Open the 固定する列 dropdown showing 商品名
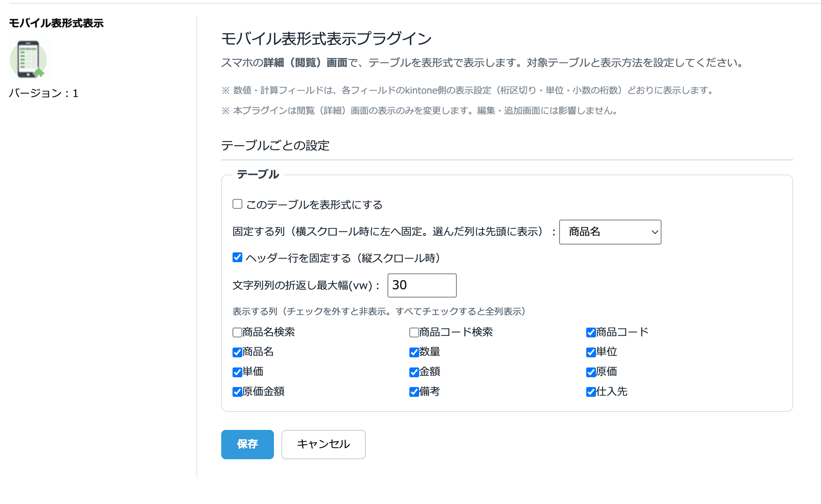Viewport: 821px width, 504px height. pos(610,232)
